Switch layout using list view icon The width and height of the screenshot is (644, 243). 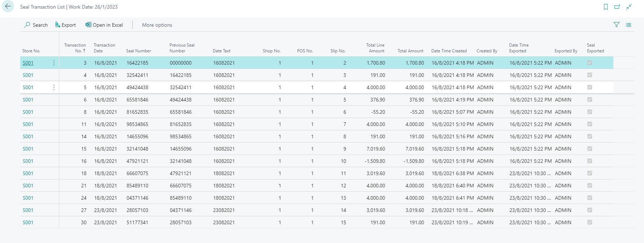(x=628, y=25)
